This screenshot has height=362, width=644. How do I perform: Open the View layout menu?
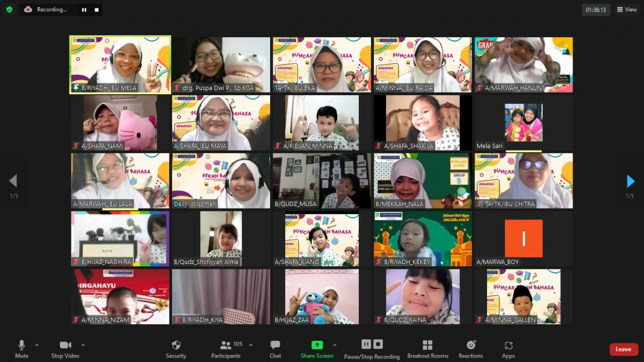pyautogui.click(x=626, y=10)
